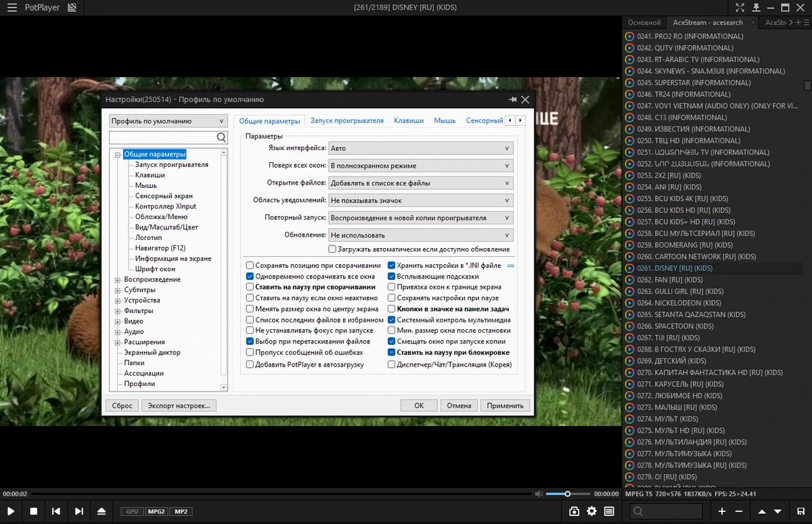Screen dimensions: 812x524
Task: Expand the 'Воспроизведение' tree node
Action: coord(118,280)
